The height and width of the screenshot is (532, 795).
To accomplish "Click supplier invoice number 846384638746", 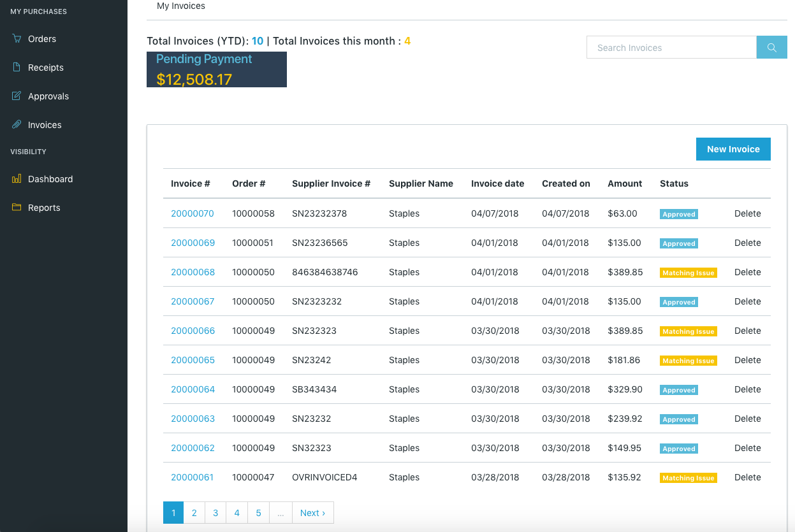I will coord(325,272).
